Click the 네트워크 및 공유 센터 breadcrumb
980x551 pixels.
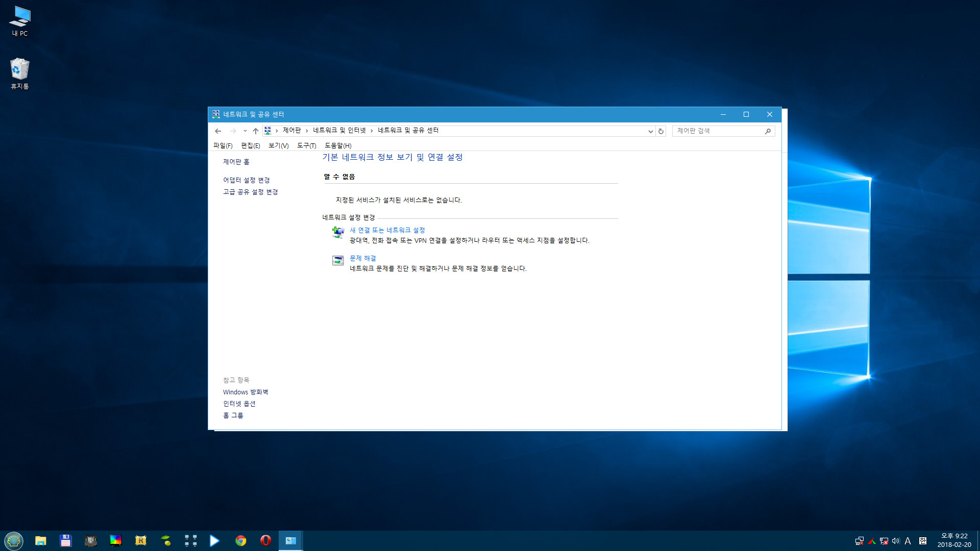[x=408, y=131]
